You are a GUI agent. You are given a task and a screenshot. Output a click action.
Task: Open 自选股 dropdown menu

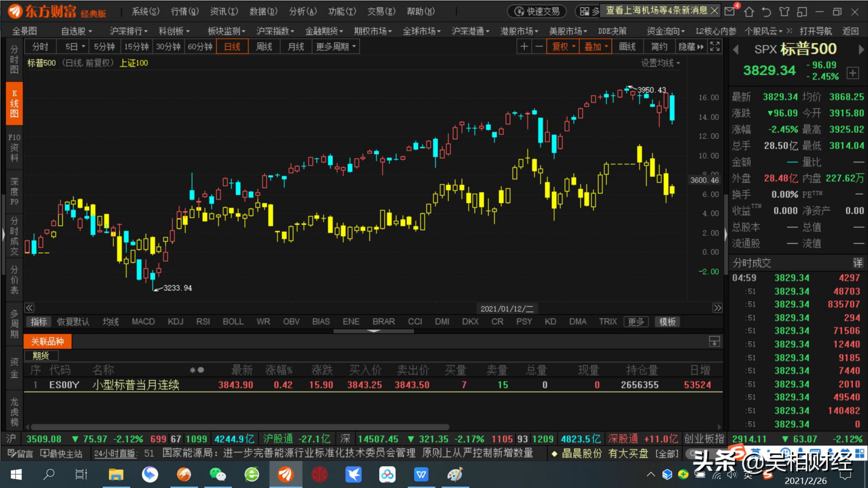pos(77,31)
